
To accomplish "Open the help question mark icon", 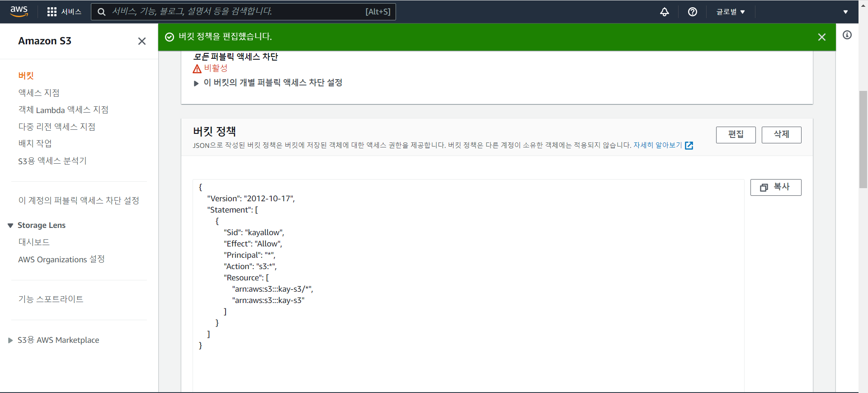I will point(692,12).
